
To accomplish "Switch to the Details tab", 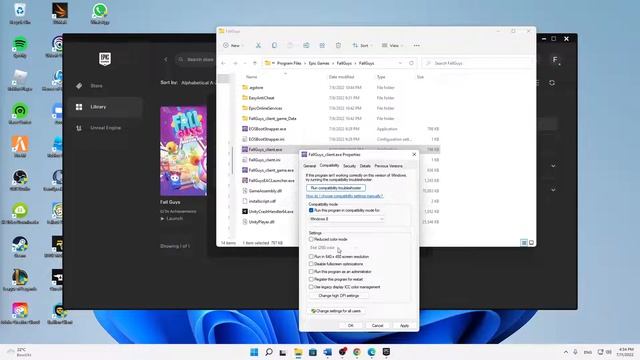I will [365, 166].
